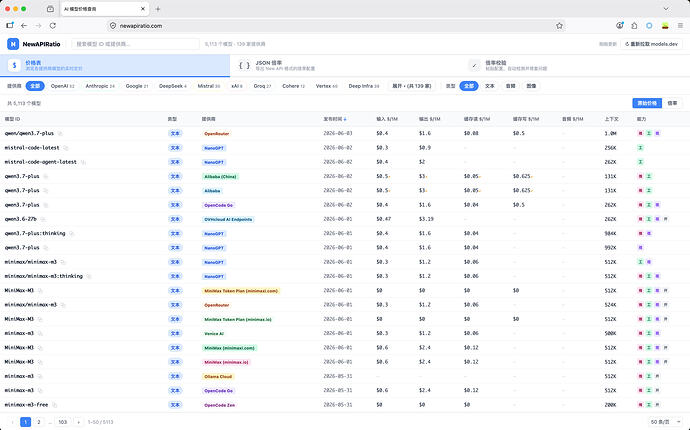Image resolution: width=690 pixels, height=430 pixels.
Task: Copy the qwen/qwen3.7-plus model ID
Action: click(x=60, y=133)
